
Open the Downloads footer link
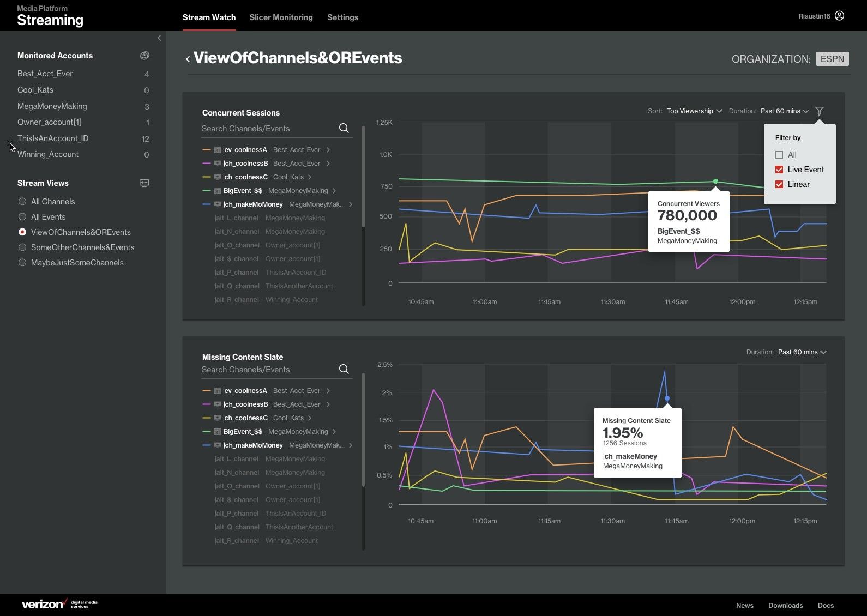(x=785, y=606)
